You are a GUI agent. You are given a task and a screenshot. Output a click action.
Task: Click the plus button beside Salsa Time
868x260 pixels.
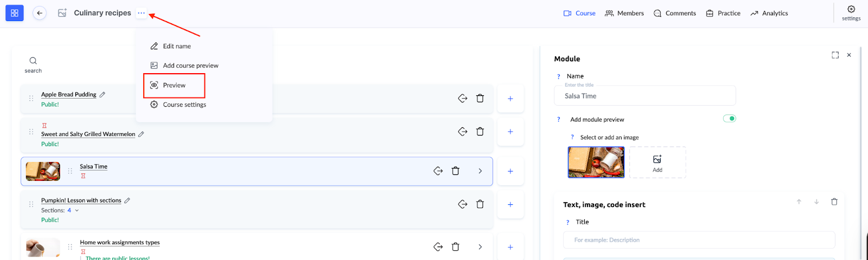point(510,171)
